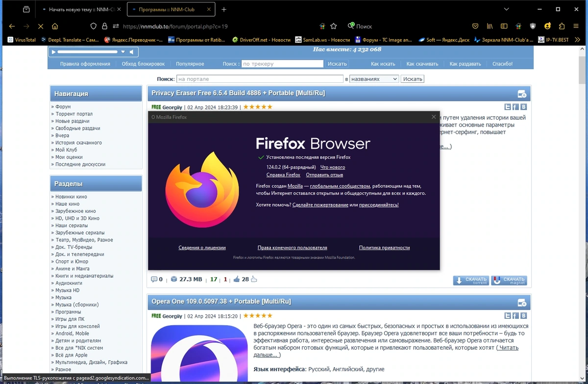Click 'Искать' next to the tracker search

337,64
